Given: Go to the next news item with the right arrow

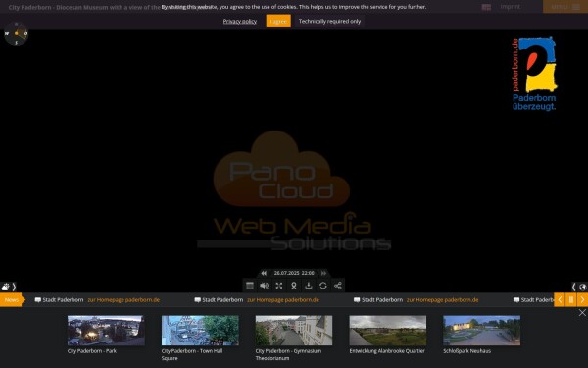Looking at the screenshot, I should (582, 300).
